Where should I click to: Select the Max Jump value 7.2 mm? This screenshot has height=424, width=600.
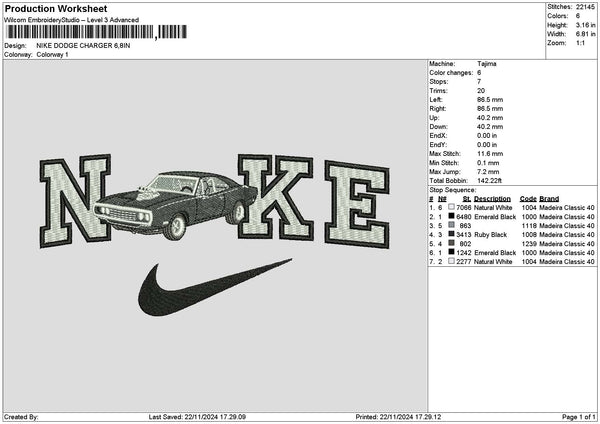tap(488, 172)
